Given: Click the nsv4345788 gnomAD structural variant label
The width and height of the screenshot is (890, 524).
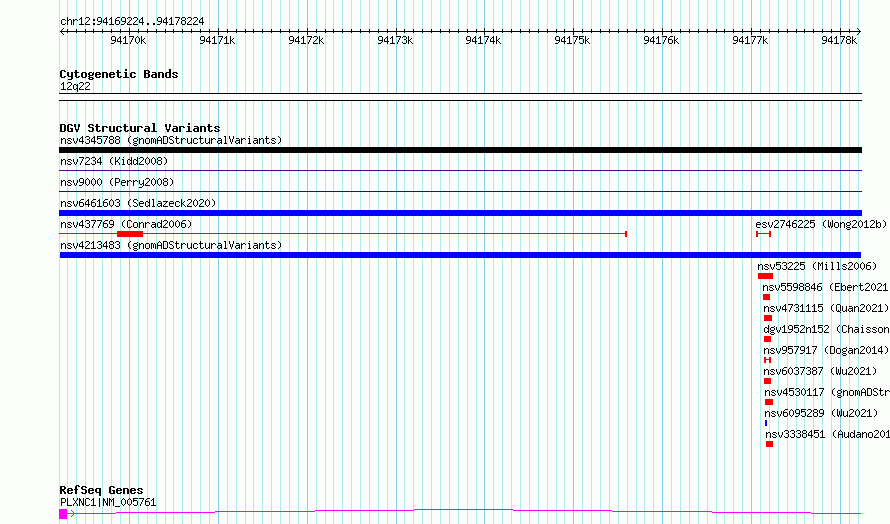Looking at the screenshot, I should 171,140.
